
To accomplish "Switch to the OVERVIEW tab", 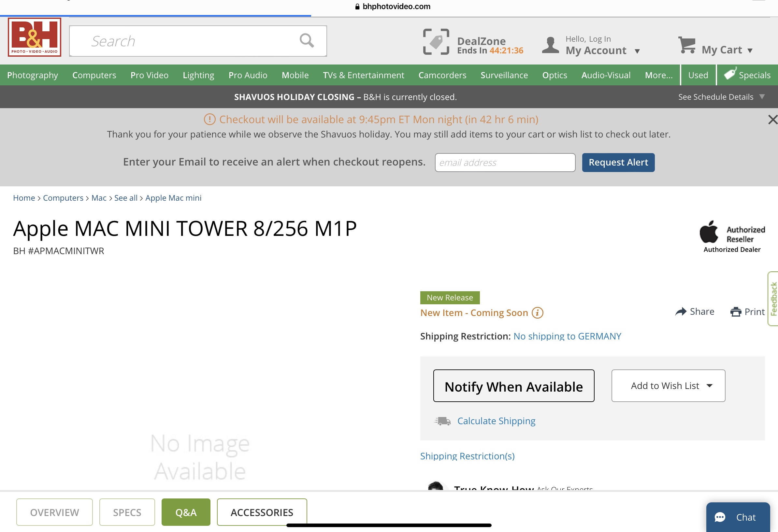I will click(x=54, y=512).
